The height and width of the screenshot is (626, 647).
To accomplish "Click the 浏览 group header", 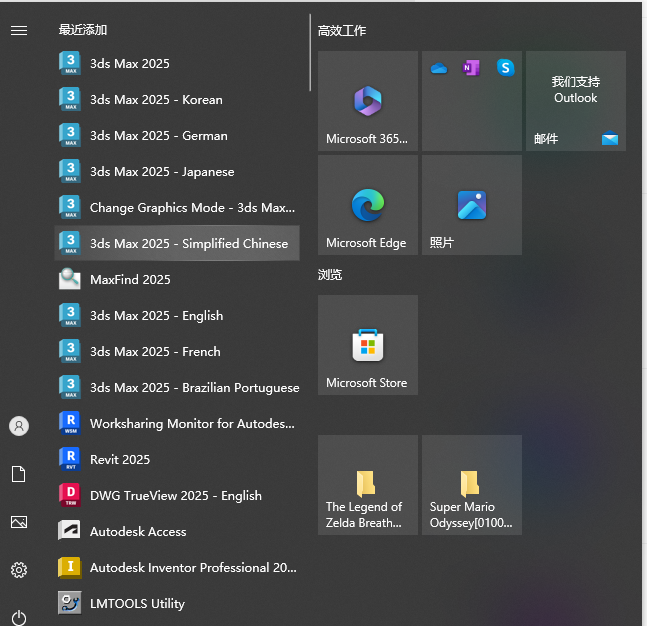I will (330, 274).
